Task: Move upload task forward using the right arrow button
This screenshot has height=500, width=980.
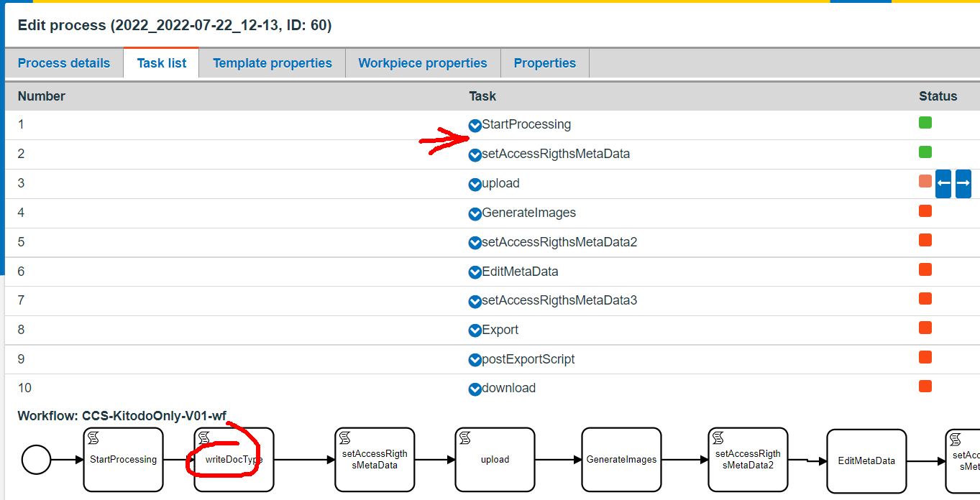Action: coord(963,184)
